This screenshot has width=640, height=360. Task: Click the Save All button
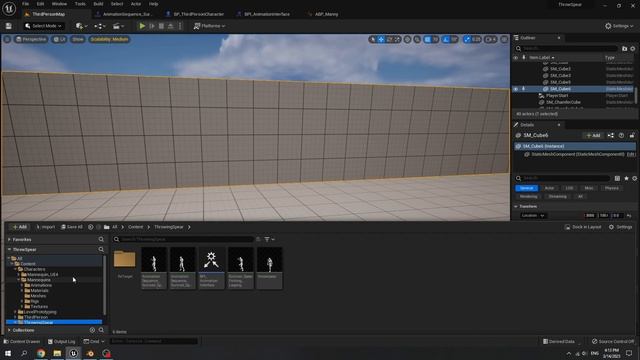tap(72, 227)
